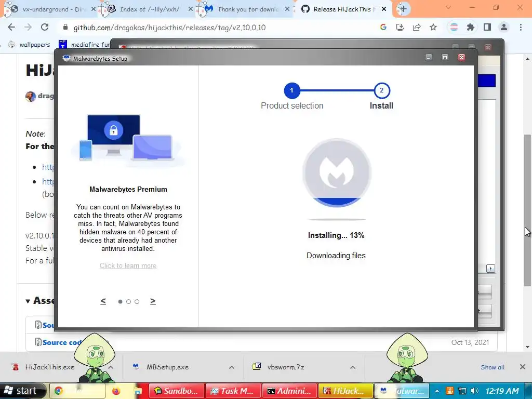Minimize the Malwarebytes Setup window
The width and height of the screenshot is (532, 399).
click(429, 57)
